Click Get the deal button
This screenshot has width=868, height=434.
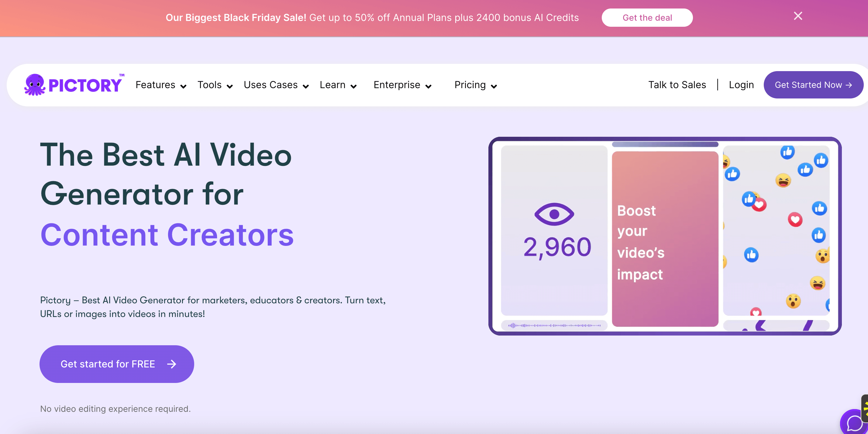point(647,18)
